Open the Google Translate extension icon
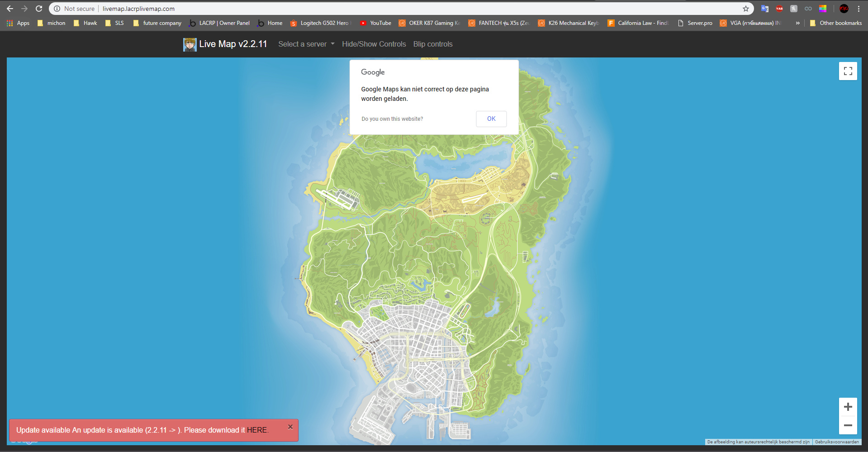This screenshot has height=452, width=868. click(x=764, y=8)
